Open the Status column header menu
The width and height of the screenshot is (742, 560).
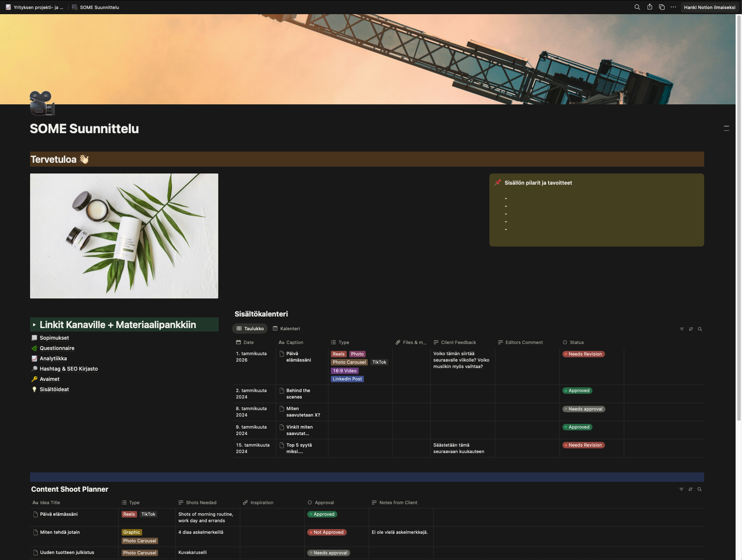pyautogui.click(x=592, y=343)
